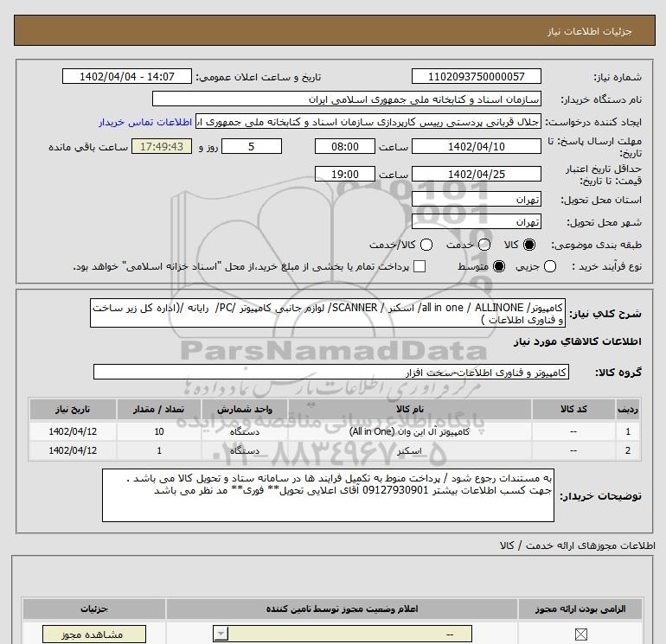Click the response time field 08:00
This screenshot has height=644, width=666.
coord(345,146)
